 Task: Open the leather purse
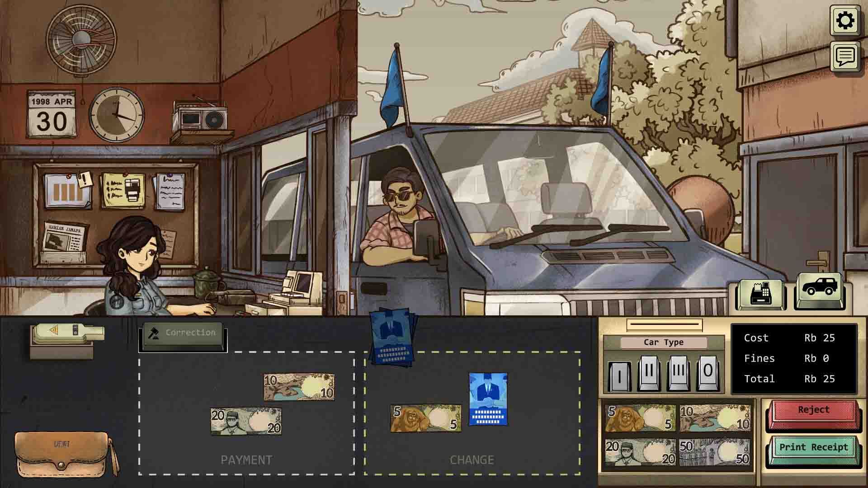[x=62, y=454]
